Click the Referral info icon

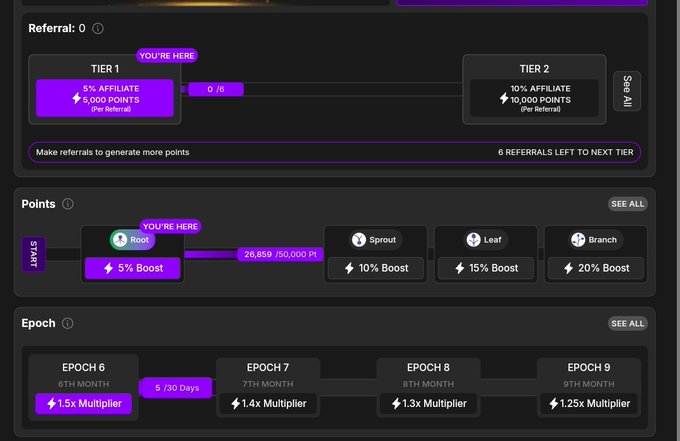pos(98,29)
